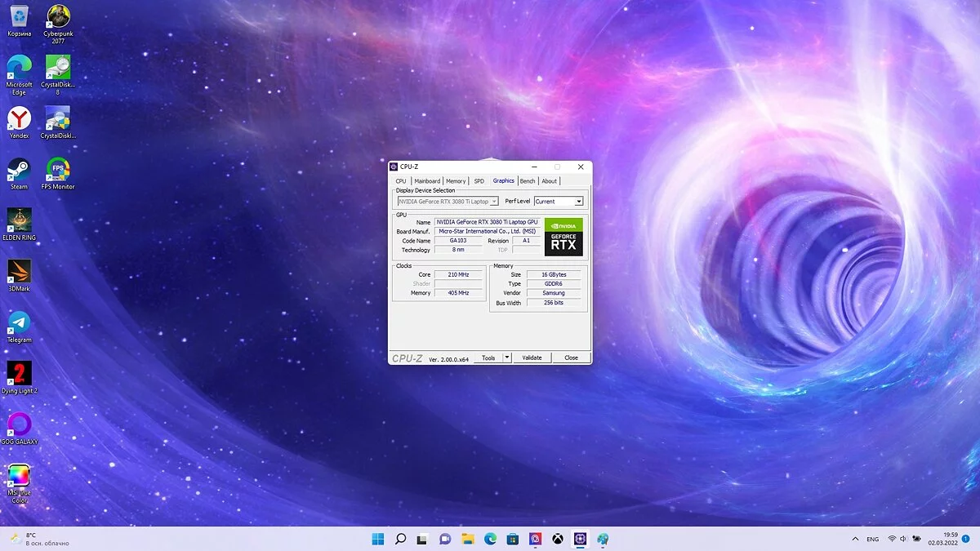Click the GPU Name field
The image size is (980, 551).
487,222
